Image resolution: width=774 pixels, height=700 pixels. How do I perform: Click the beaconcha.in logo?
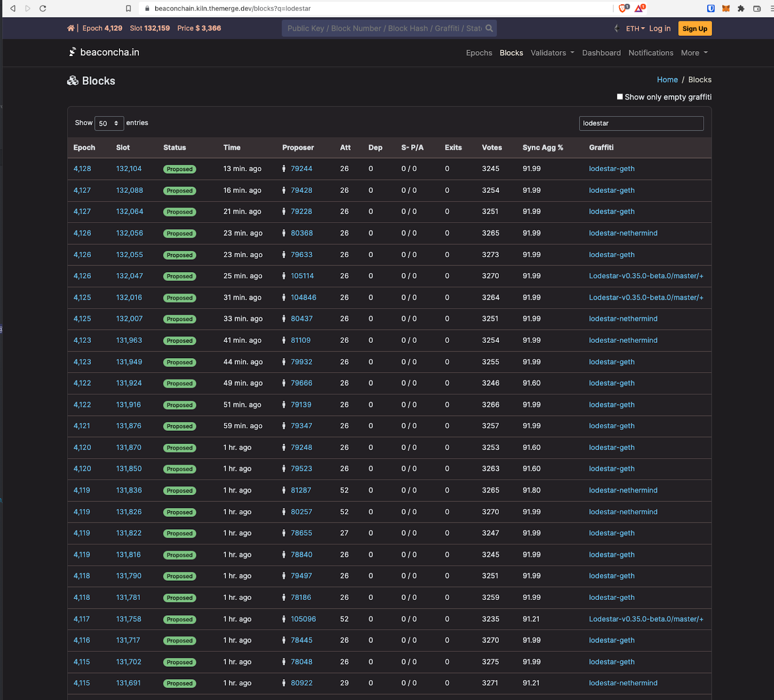(104, 52)
